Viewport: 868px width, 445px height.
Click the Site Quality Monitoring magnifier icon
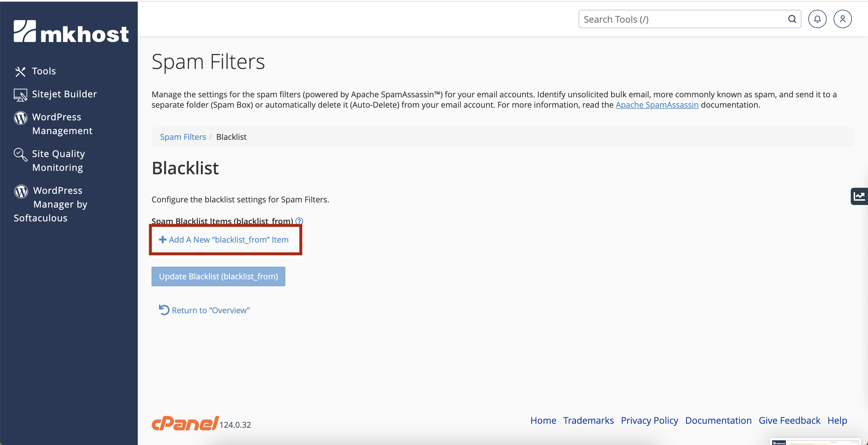[x=20, y=154]
